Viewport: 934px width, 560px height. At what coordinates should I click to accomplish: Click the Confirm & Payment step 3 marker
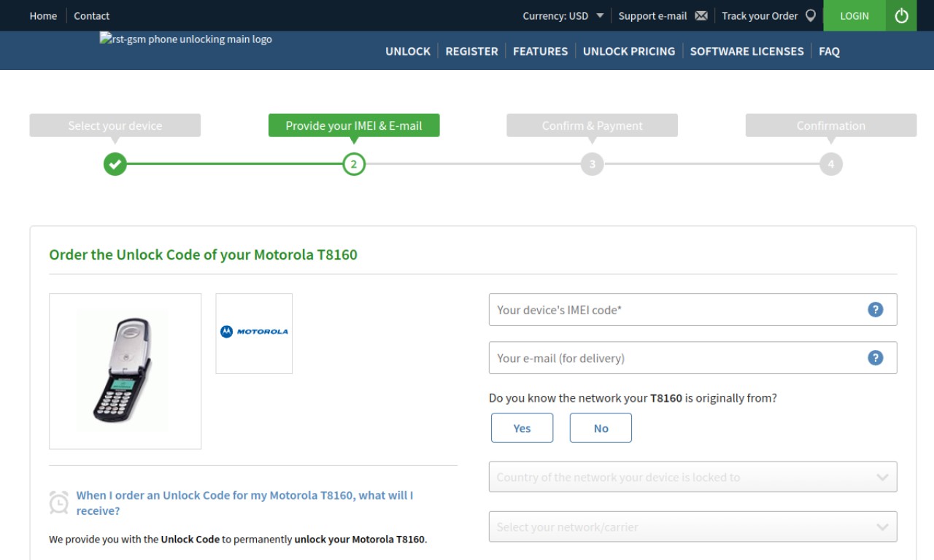coord(592,164)
